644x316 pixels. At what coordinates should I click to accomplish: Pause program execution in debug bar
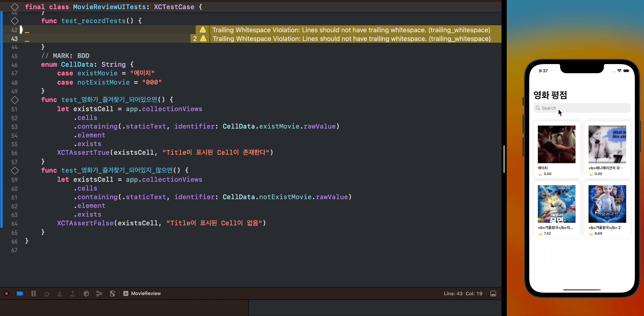pyautogui.click(x=34, y=294)
